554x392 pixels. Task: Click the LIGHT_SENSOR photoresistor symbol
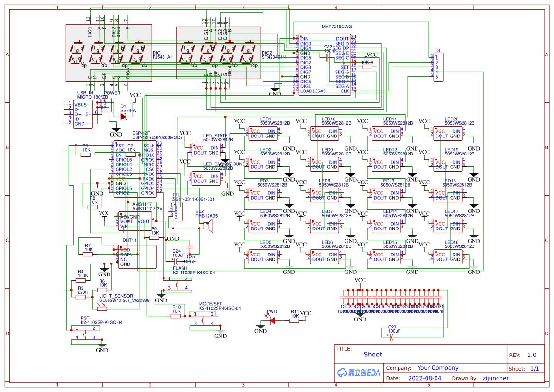point(102,308)
